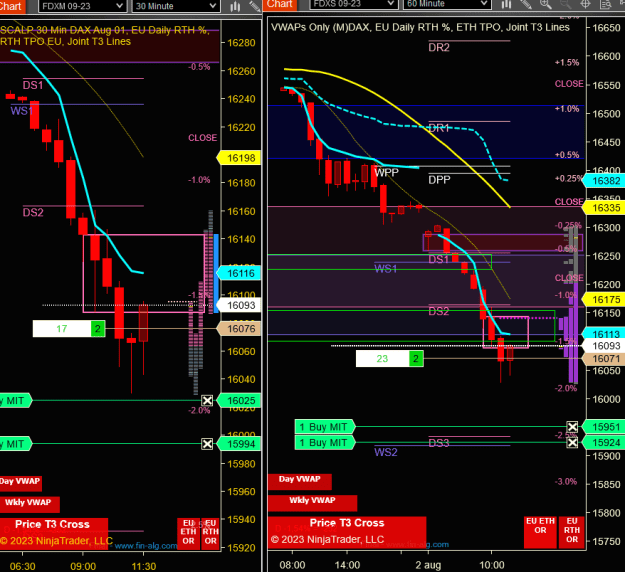Image resolution: width=625 pixels, height=572 pixels.
Task: Click yellow 16198 price marker
Action: [x=239, y=158]
